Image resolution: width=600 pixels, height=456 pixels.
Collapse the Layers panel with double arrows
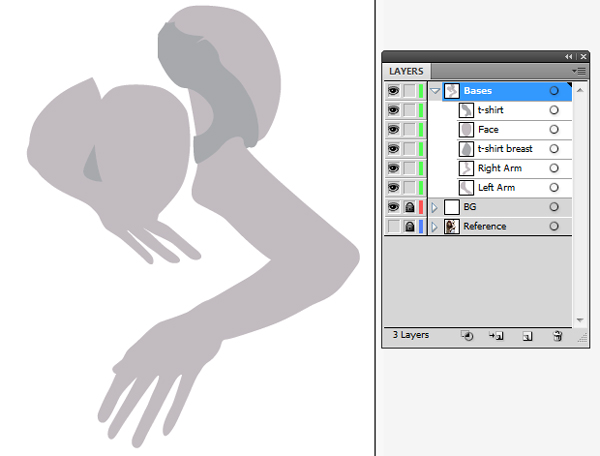click(x=568, y=57)
